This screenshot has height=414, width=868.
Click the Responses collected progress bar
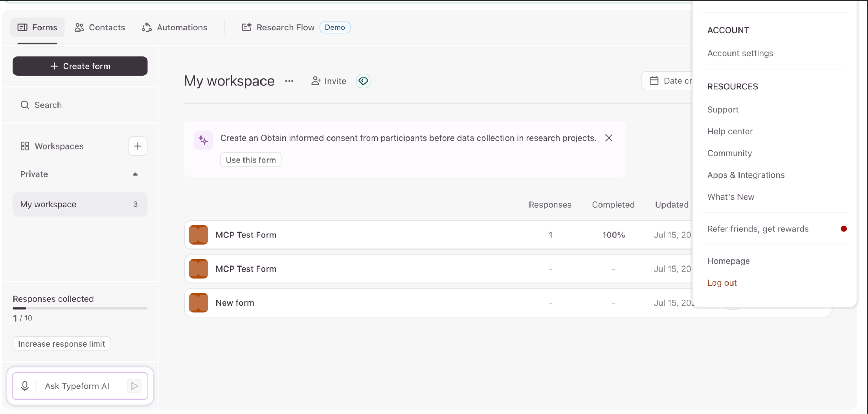tap(80, 308)
